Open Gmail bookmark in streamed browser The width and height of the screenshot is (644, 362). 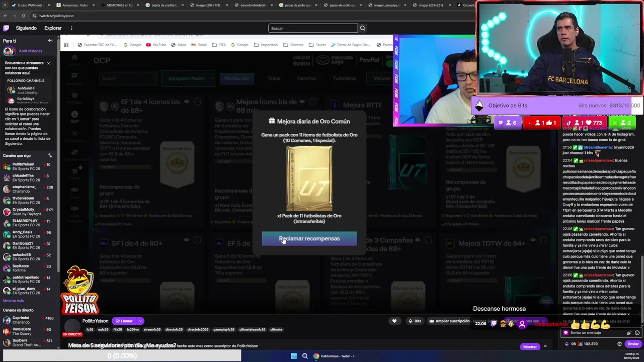pyautogui.click(x=199, y=45)
